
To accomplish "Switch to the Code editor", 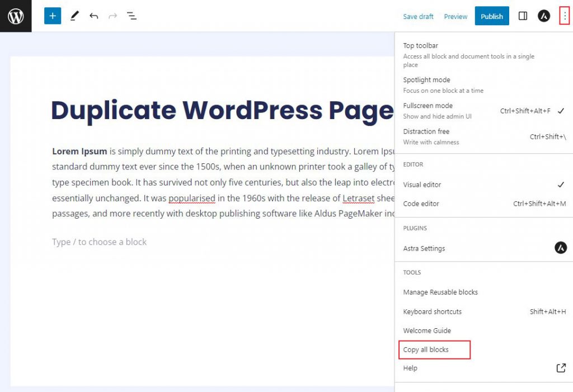I will pos(422,204).
